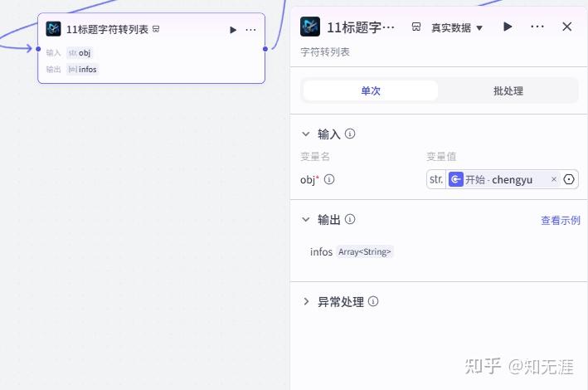This screenshot has width=588, height=390.
Task: Open the variable selector hexagon icon
Action: pos(569,179)
